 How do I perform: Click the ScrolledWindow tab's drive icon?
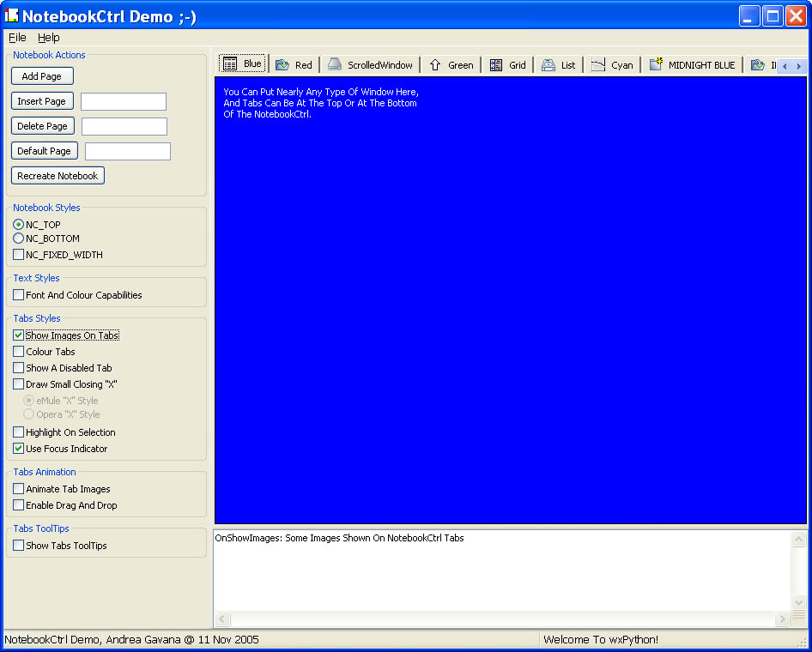pos(334,65)
